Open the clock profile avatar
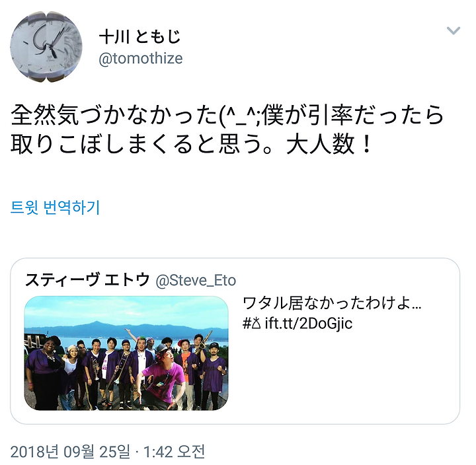Image resolution: width=476 pixels, height=465 pixels. pos(46,47)
